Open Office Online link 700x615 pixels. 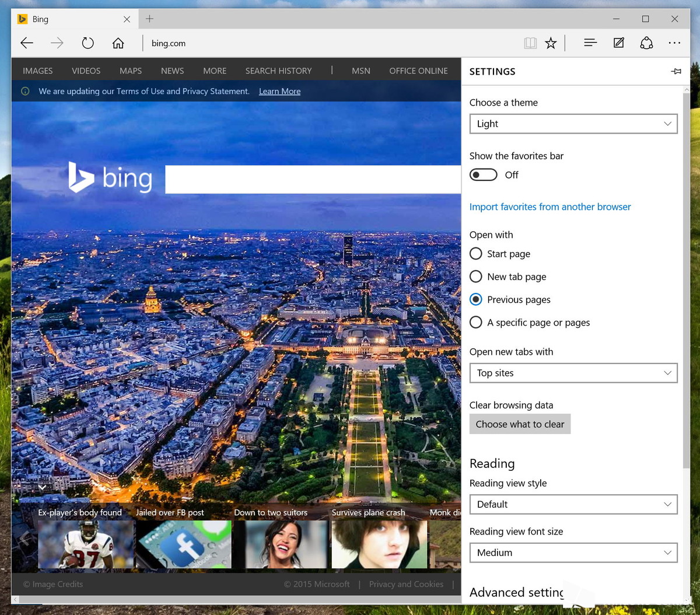tap(419, 71)
